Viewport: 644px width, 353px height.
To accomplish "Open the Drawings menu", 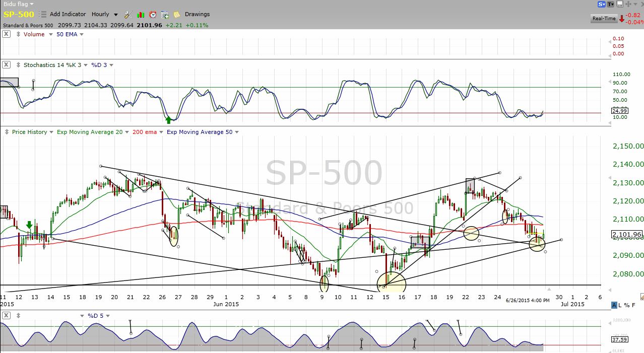I will click(x=197, y=14).
